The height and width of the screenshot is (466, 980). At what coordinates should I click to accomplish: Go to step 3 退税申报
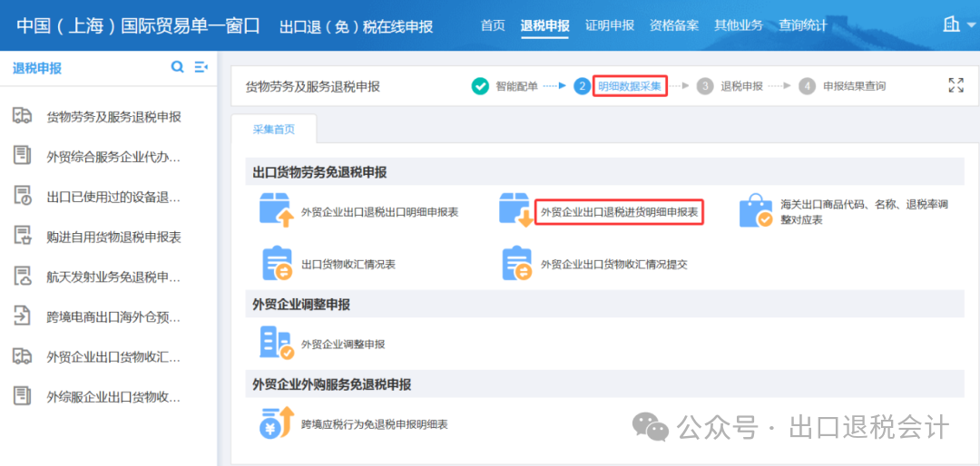[x=740, y=86]
